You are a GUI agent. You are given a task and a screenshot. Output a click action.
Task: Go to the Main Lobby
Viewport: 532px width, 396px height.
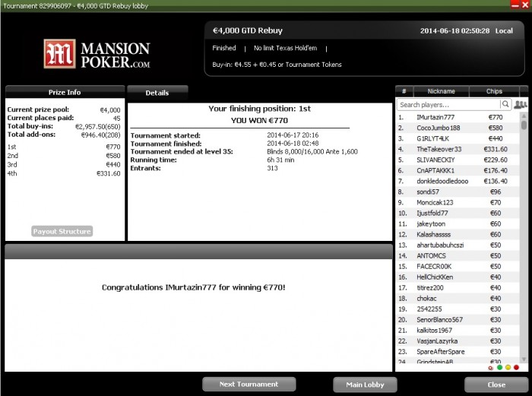click(365, 385)
